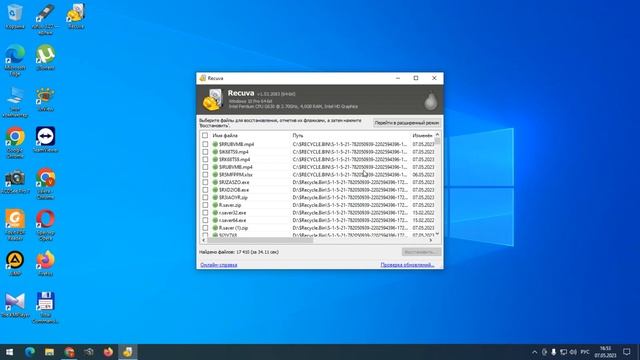Click the horizontal scrollbar right arrow
The height and width of the screenshot is (360, 640).
click(x=430, y=240)
